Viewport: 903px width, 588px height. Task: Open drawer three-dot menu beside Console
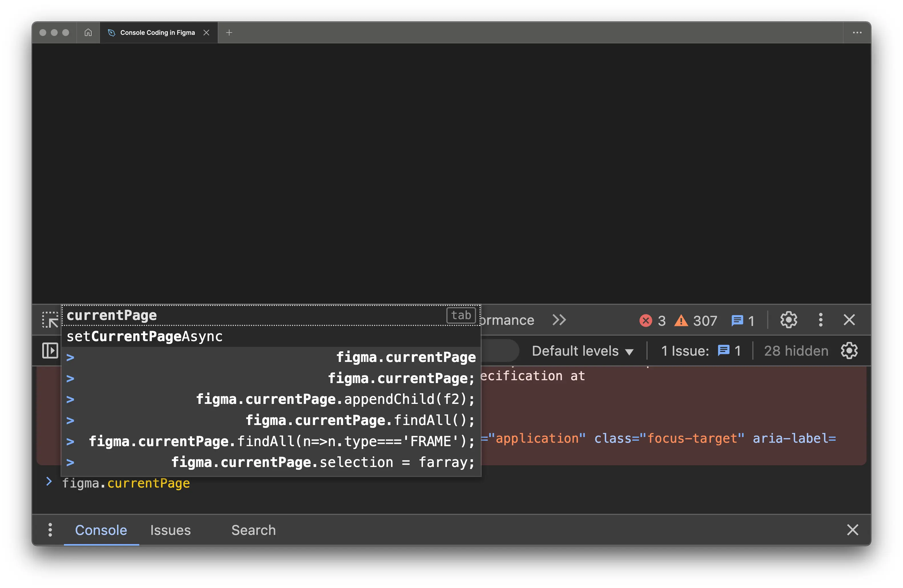tap(50, 529)
